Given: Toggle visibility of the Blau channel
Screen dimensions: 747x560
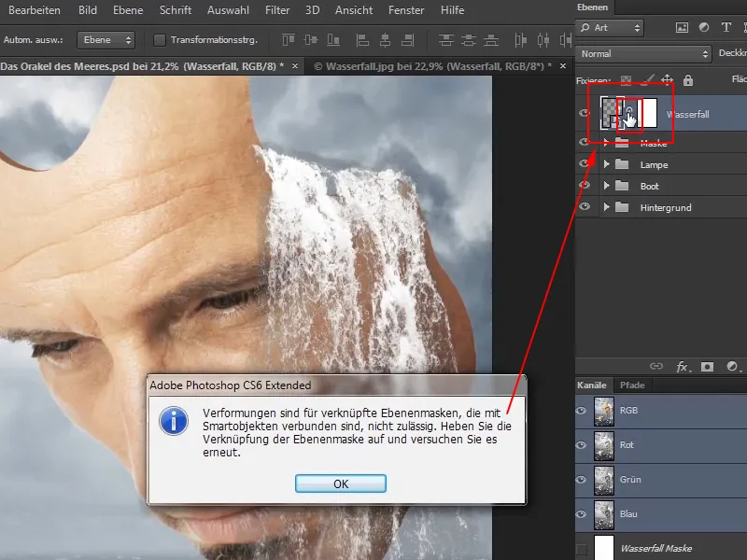Looking at the screenshot, I should [581, 514].
